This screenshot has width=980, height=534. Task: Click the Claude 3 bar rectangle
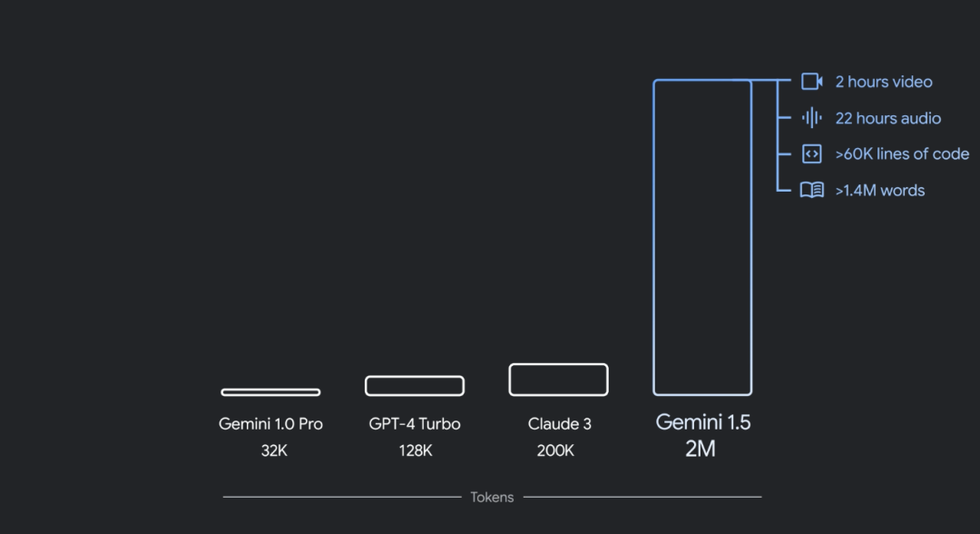[x=558, y=380]
